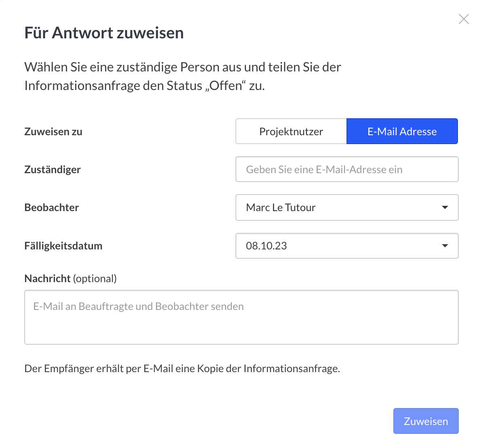This screenshot has height=448, width=483.
Task: Click the "Beobachter" field label
Action: pyautogui.click(x=52, y=207)
